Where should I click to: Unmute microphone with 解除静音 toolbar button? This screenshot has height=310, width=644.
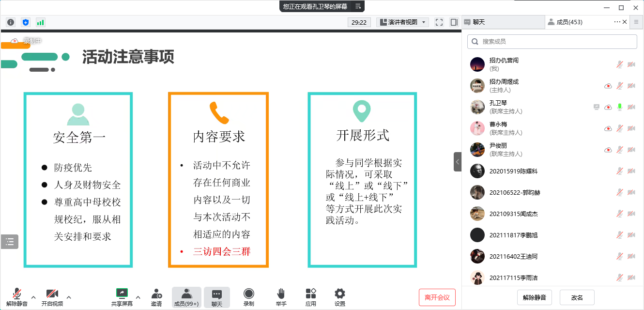[17, 297]
